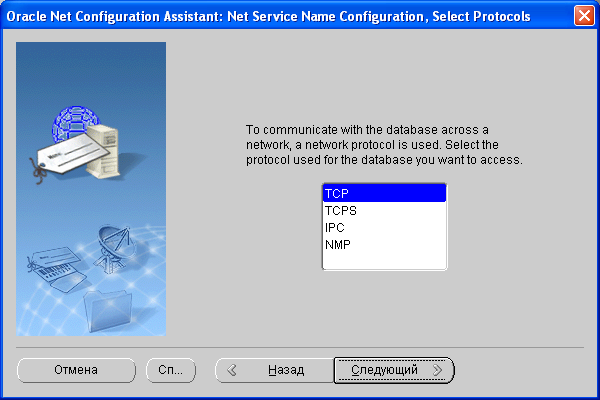Open help with the Сп... button
The image size is (600, 400).
[171, 370]
